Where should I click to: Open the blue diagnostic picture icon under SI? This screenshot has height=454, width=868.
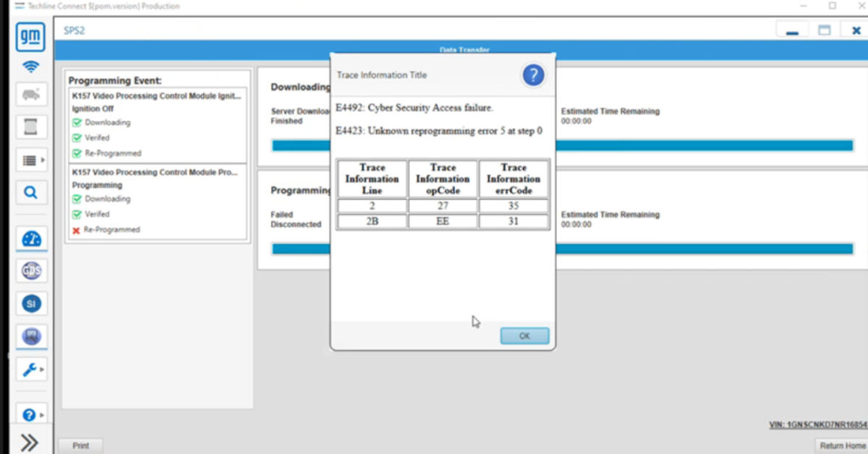(31, 336)
